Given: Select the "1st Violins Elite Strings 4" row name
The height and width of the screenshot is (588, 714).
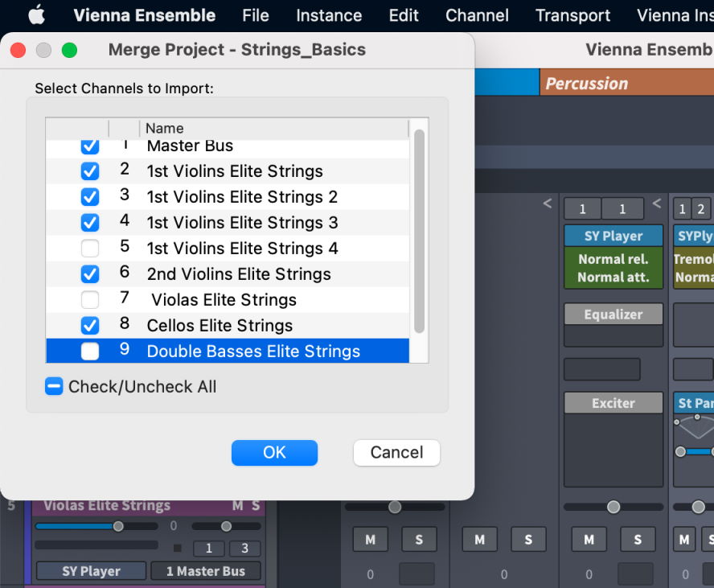Looking at the screenshot, I should (242, 249).
